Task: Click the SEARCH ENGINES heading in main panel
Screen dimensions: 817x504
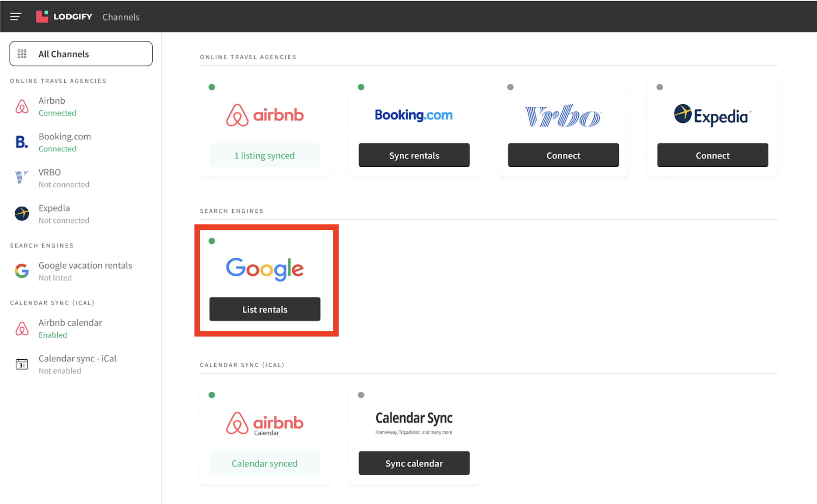Action: pos(232,211)
